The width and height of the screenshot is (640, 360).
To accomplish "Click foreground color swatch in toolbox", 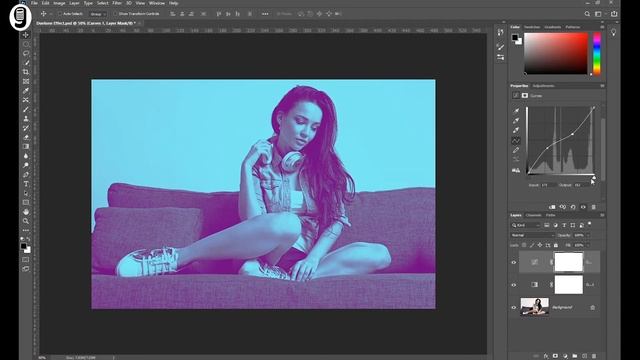I will [24, 246].
